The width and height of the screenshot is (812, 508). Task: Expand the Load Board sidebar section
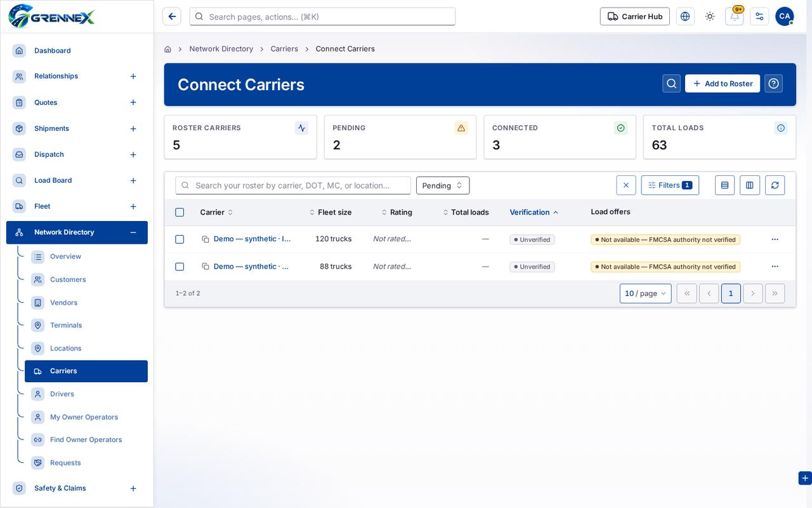[133, 181]
